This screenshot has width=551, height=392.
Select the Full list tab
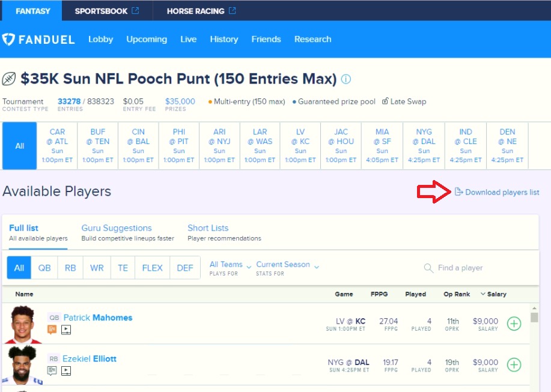tap(38, 233)
